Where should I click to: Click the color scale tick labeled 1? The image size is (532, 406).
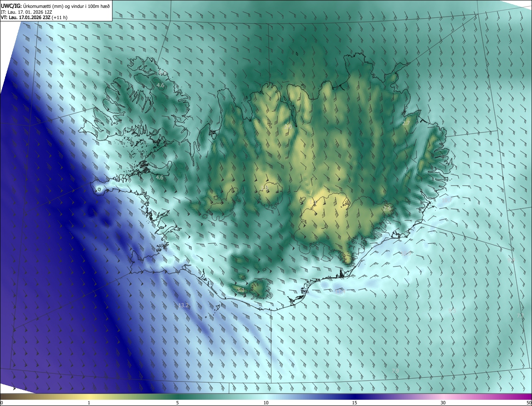pyautogui.click(x=89, y=403)
